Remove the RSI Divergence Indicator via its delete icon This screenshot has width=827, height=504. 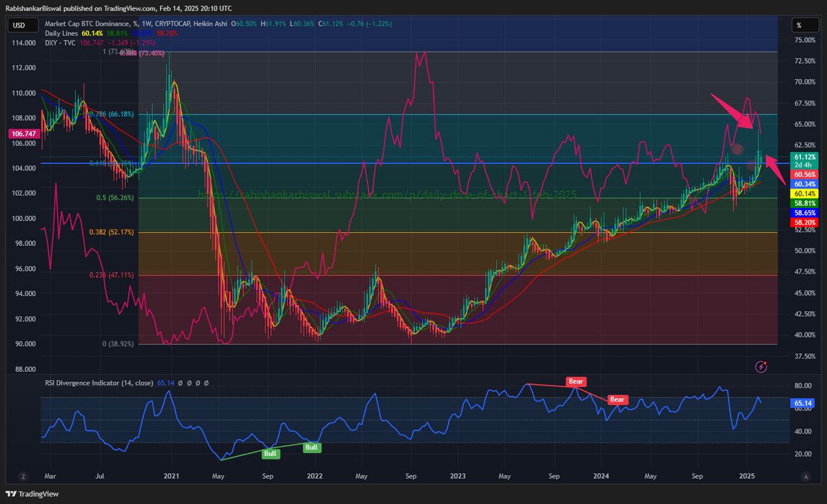pyautogui.click(x=198, y=383)
